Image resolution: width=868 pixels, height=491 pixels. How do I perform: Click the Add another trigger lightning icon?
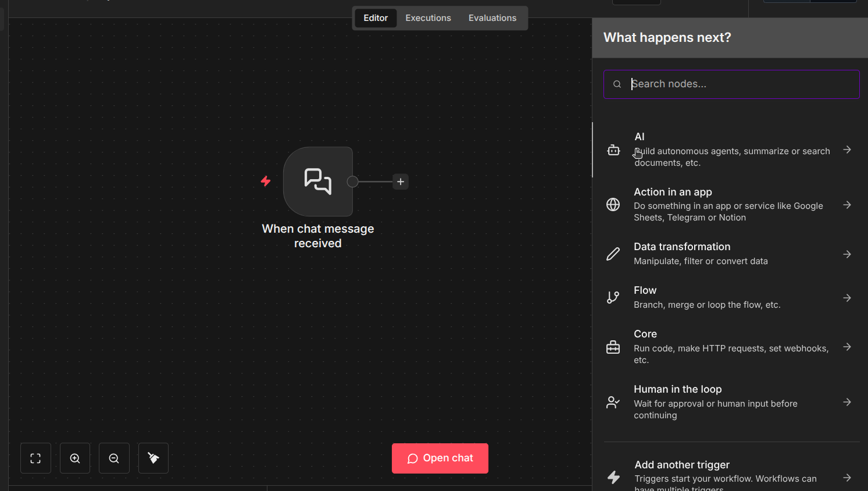[613, 477]
